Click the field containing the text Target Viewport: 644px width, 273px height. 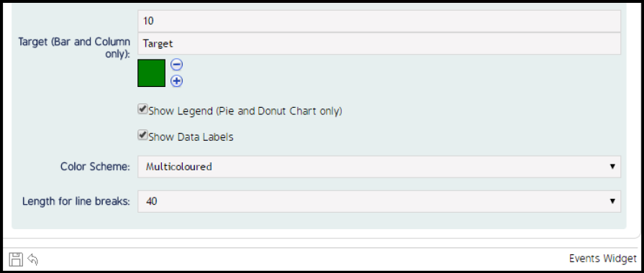tap(379, 43)
